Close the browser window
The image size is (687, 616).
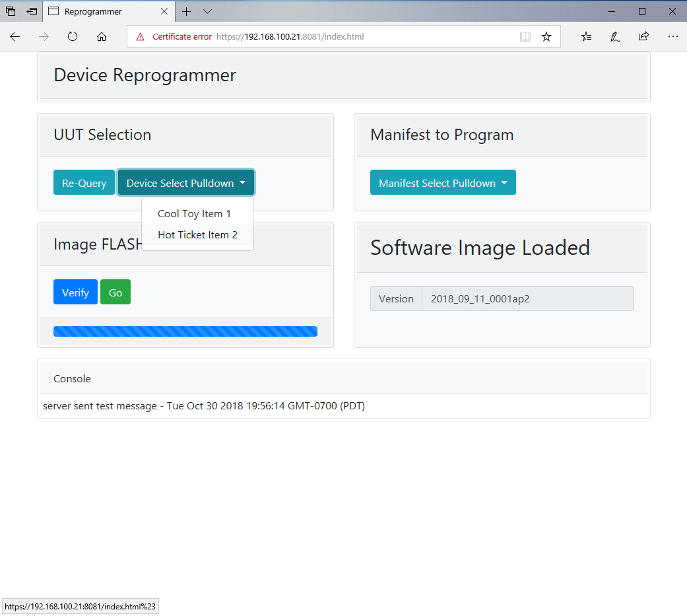pyautogui.click(x=672, y=11)
